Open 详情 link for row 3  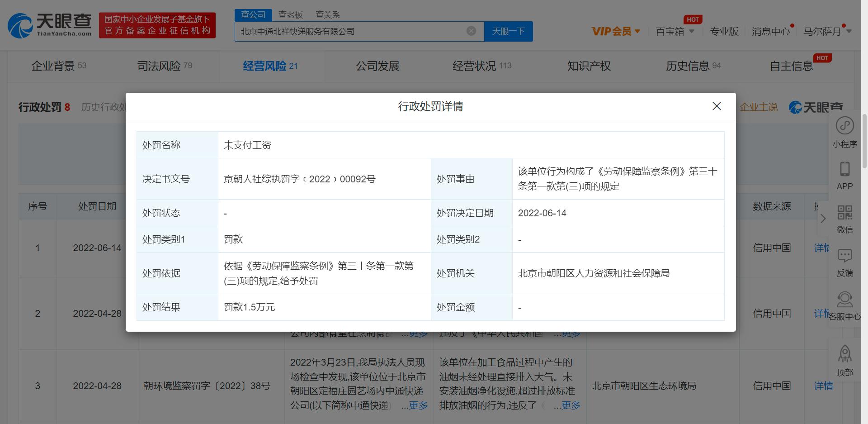point(823,386)
